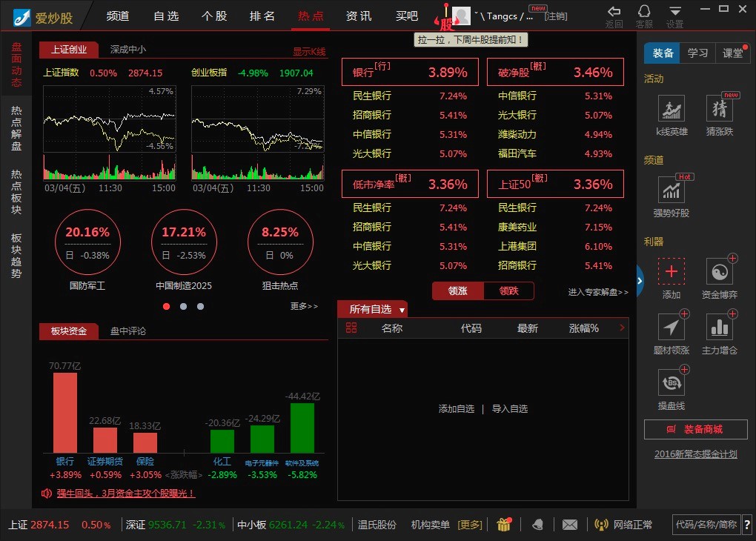Open the 2016新常态掘金计划 link
756x541 pixels.
click(x=695, y=454)
